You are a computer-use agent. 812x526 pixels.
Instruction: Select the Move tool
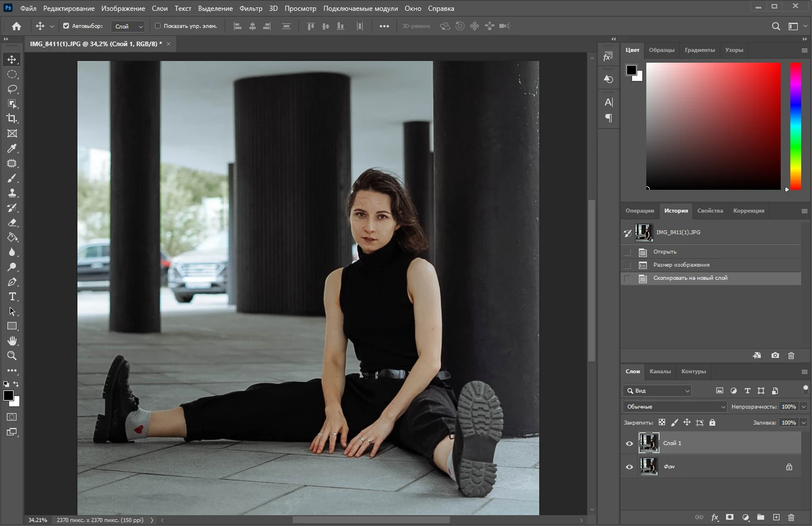click(x=12, y=59)
